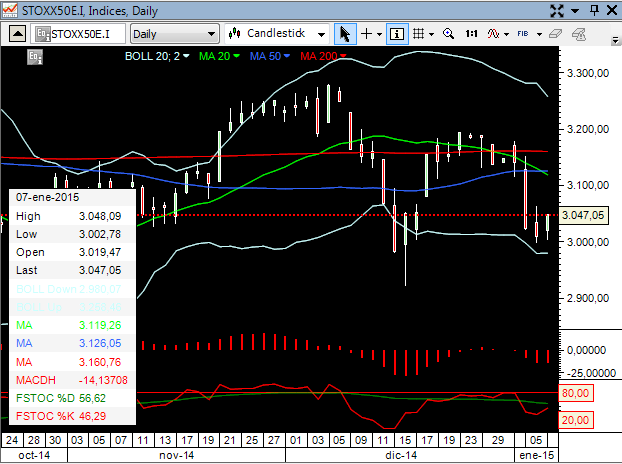Click the 3.300,00 price axis label

[x=588, y=73]
